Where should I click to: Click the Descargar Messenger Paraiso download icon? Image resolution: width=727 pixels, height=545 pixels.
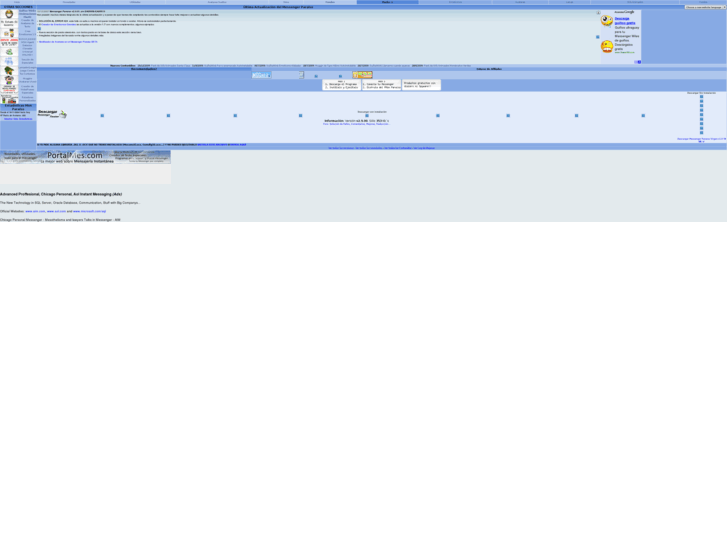pyautogui.click(x=52, y=114)
